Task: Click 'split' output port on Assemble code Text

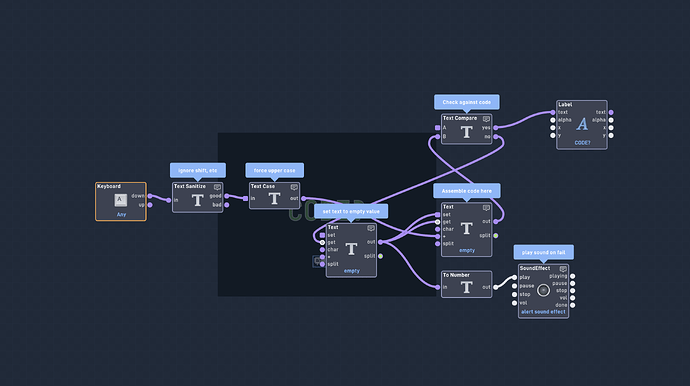Action: click(496, 235)
